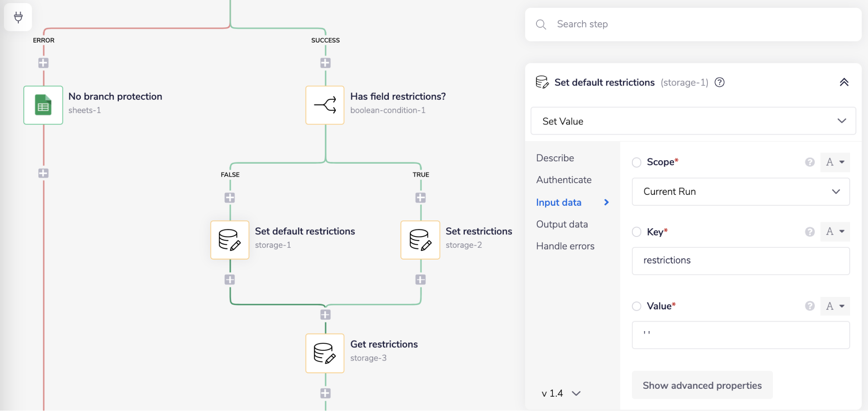Click the Google Sheets icon on No branch protection
868x411 pixels.
[x=43, y=105]
